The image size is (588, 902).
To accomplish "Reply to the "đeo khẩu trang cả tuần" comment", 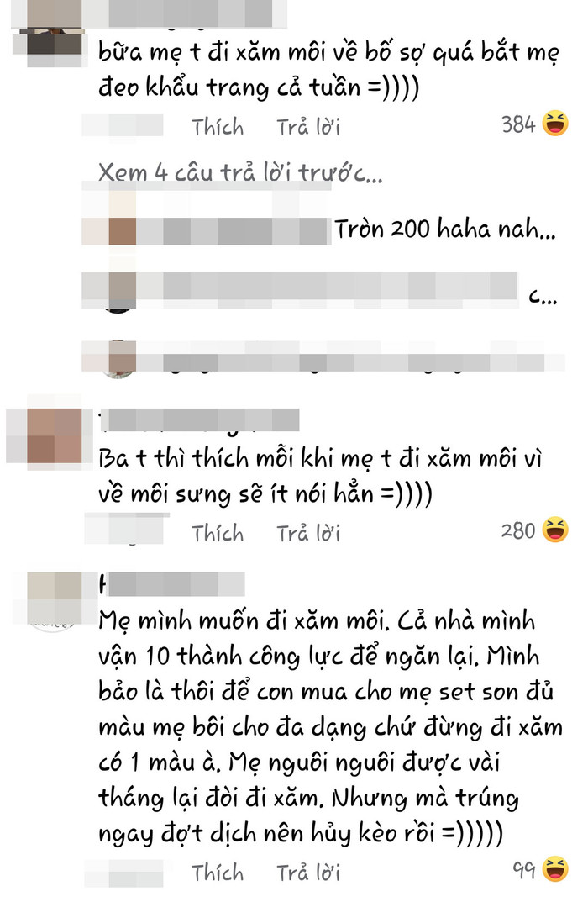I will 308,127.
